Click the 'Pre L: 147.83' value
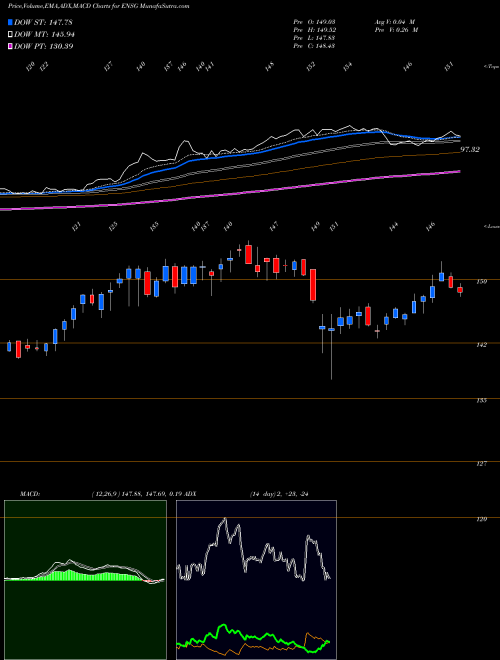500x660 pixels. [x=314, y=38]
